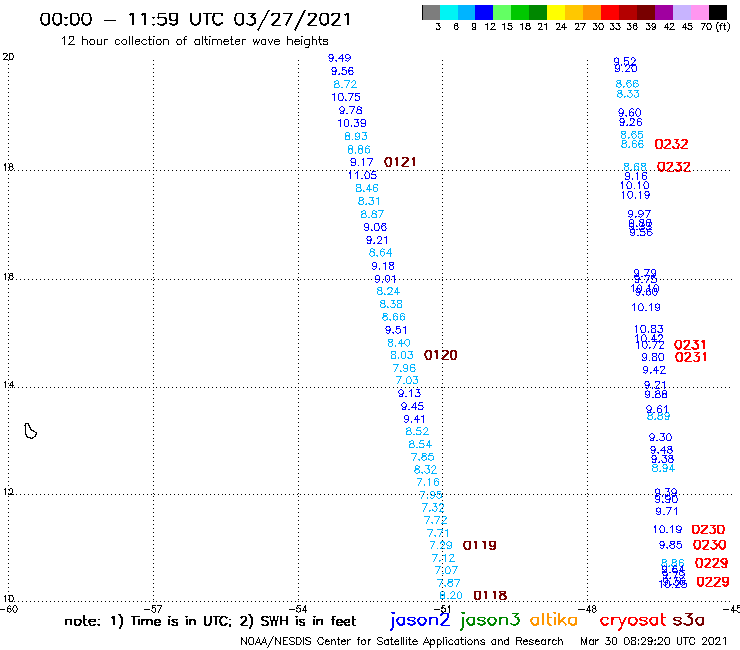This screenshot has height=650, width=740.
Task: Click the jason2 satellite legend label
Action: (420, 621)
